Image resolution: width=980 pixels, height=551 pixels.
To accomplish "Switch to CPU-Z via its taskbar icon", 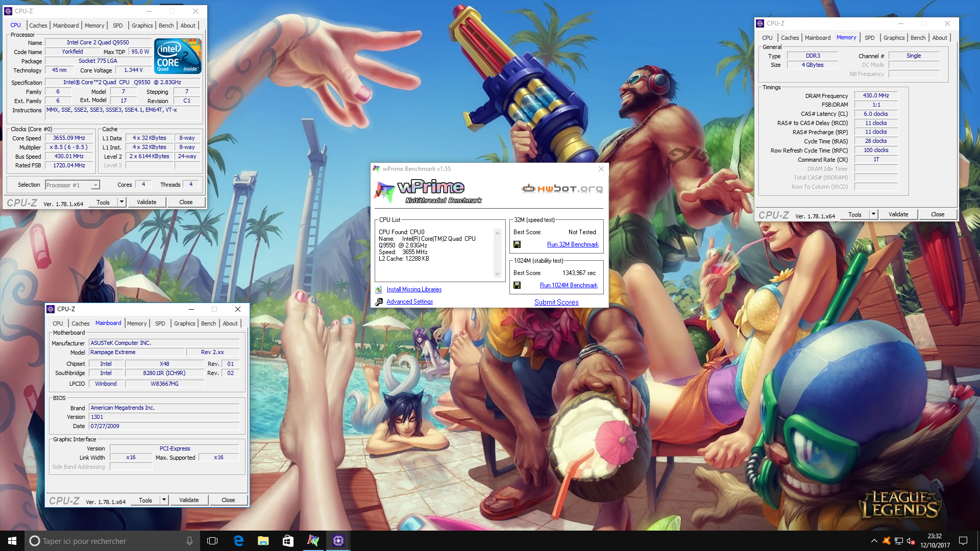I will [x=338, y=541].
